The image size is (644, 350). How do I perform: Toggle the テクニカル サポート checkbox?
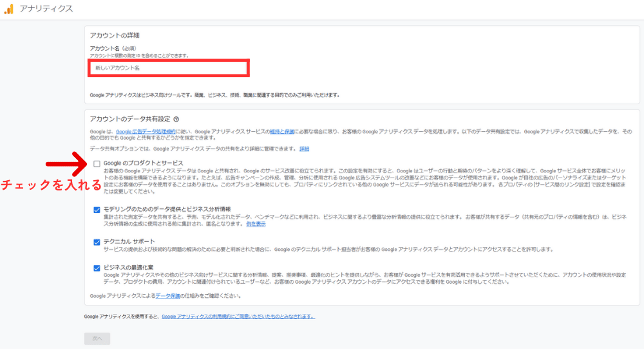click(97, 243)
